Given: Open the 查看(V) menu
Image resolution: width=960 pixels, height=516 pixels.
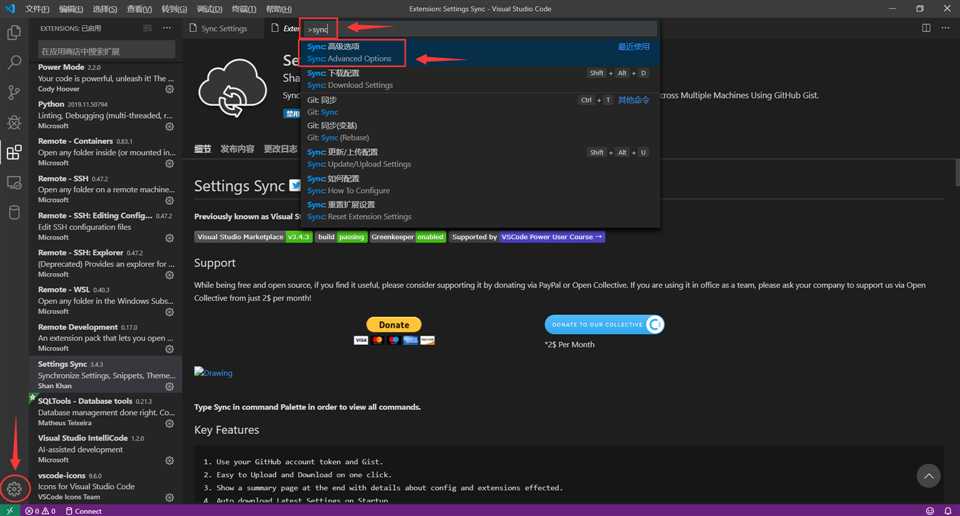Looking at the screenshot, I should 139,9.
